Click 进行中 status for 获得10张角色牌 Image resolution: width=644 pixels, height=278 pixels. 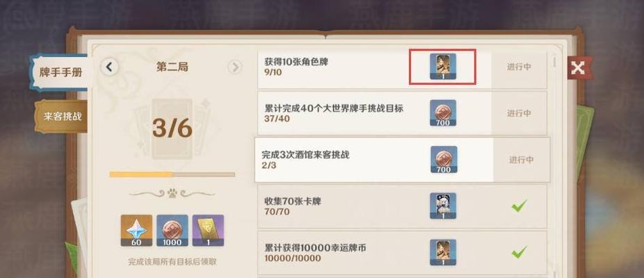(x=519, y=67)
